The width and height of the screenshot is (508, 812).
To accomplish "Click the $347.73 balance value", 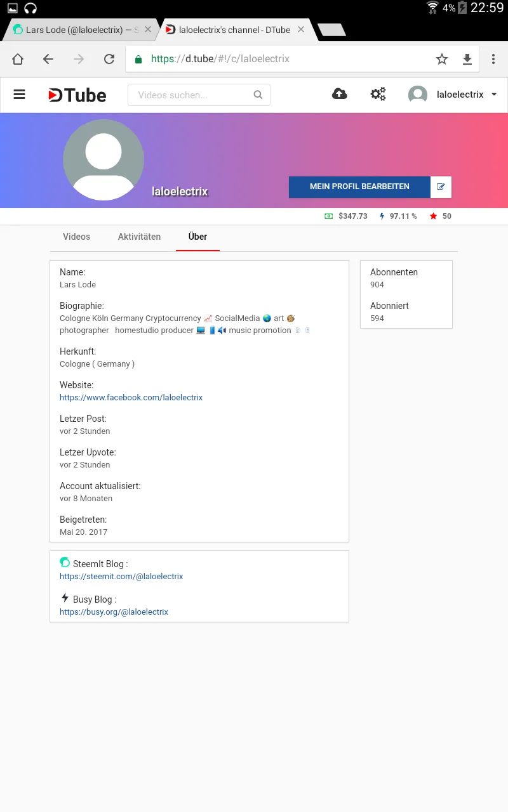I will click(x=353, y=216).
